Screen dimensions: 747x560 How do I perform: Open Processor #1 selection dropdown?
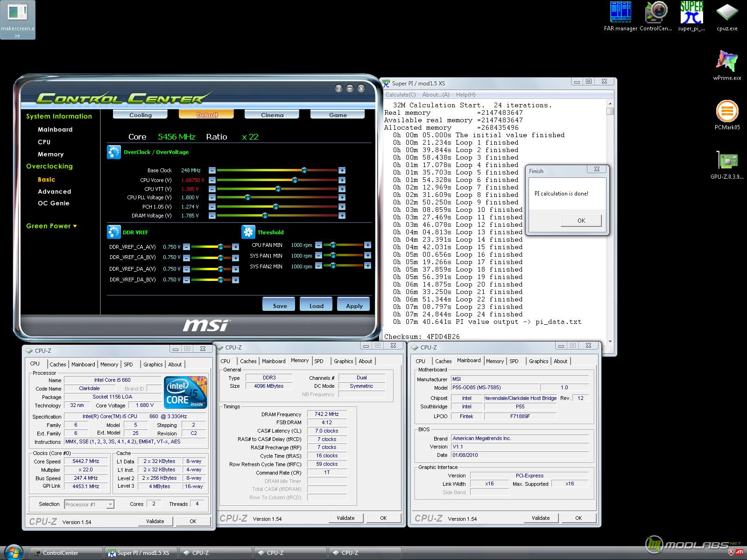(x=110, y=504)
